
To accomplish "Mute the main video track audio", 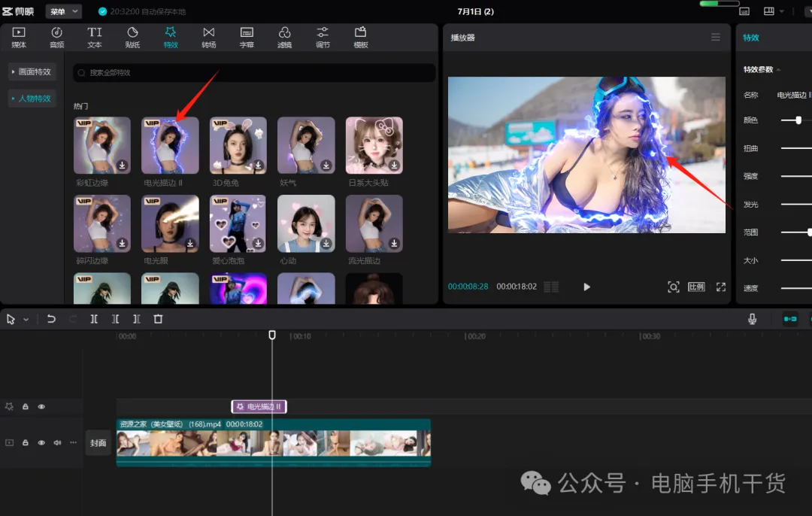I will point(57,442).
